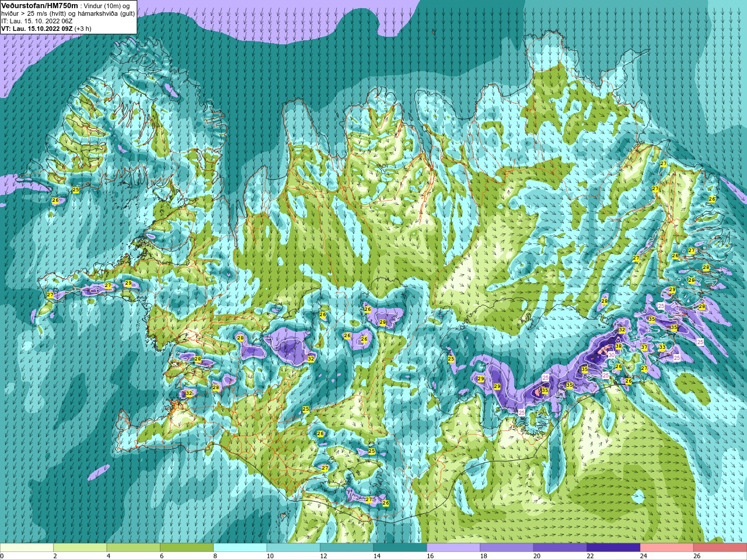The height and width of the screenshot is (560, 747).
Task: Click the dark indigo 22–24 m/s legend swatch
Action: [613, 548]
